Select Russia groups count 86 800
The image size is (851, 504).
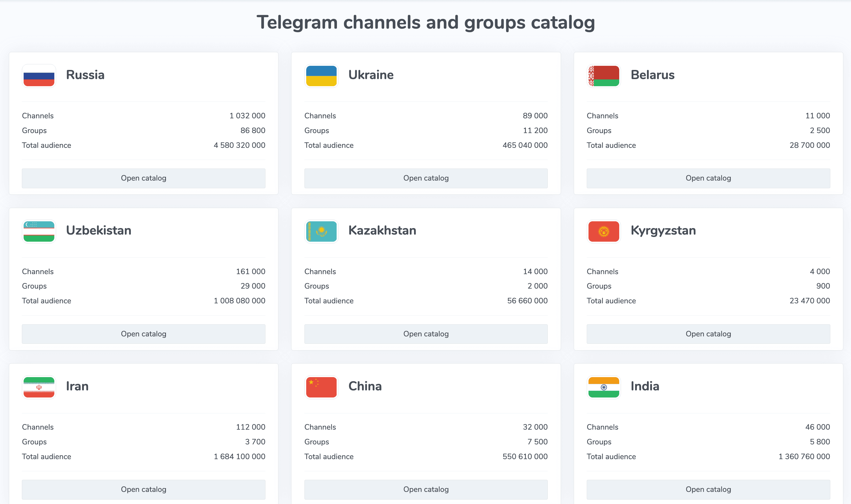coord(252,130)
